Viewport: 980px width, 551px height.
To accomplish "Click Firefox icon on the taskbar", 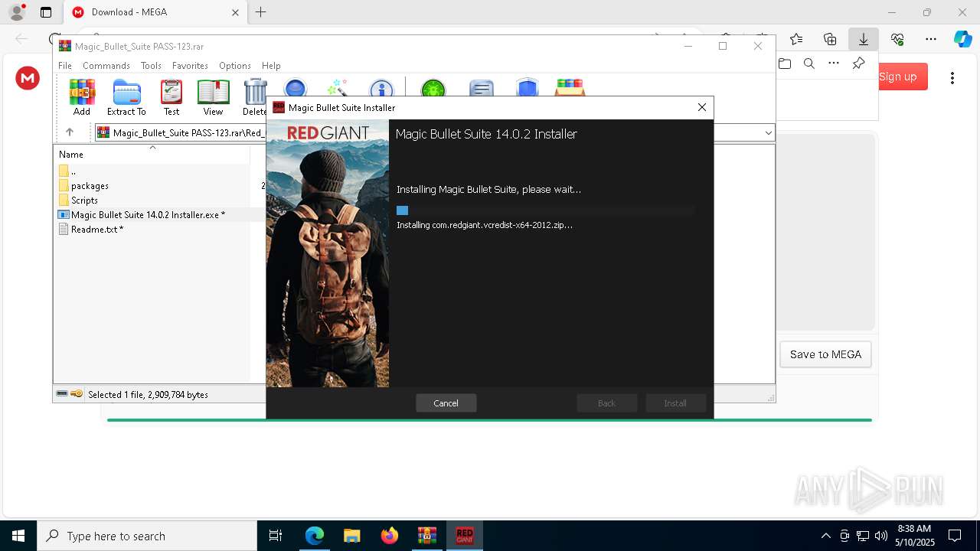I will pos(390,536).
